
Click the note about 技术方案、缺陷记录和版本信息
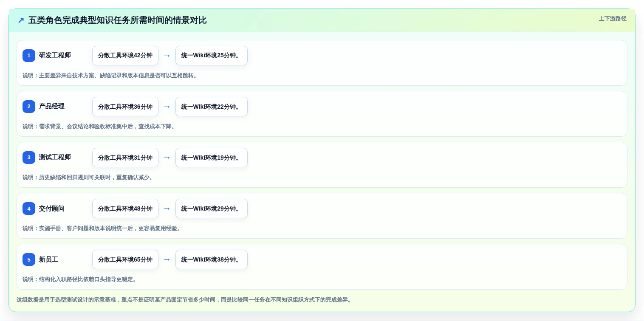(x=110, y=76)
